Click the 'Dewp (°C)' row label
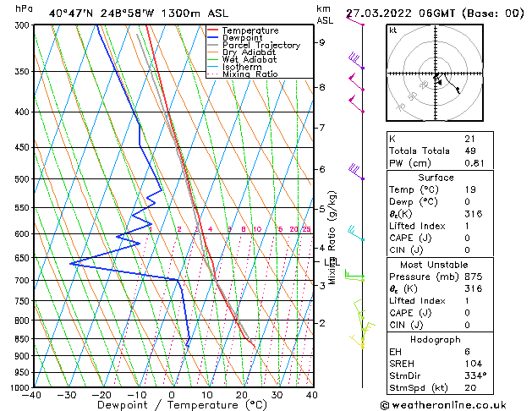532x411 pixels. pyautogui.click(x=414, y=202)
